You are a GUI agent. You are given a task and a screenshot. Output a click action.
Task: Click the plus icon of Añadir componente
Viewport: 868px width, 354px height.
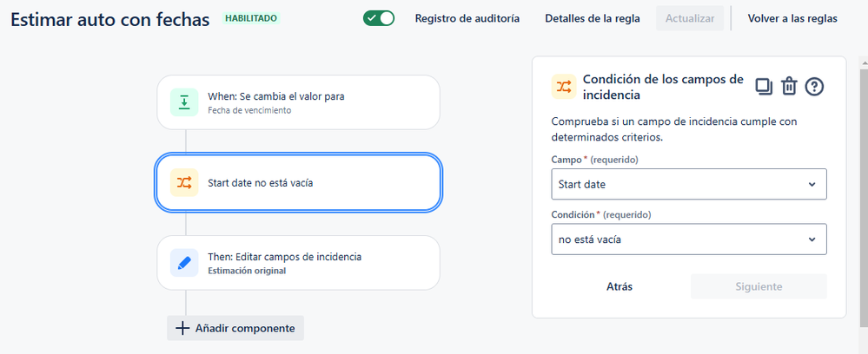pyautogui.click(x=182, y=328)
